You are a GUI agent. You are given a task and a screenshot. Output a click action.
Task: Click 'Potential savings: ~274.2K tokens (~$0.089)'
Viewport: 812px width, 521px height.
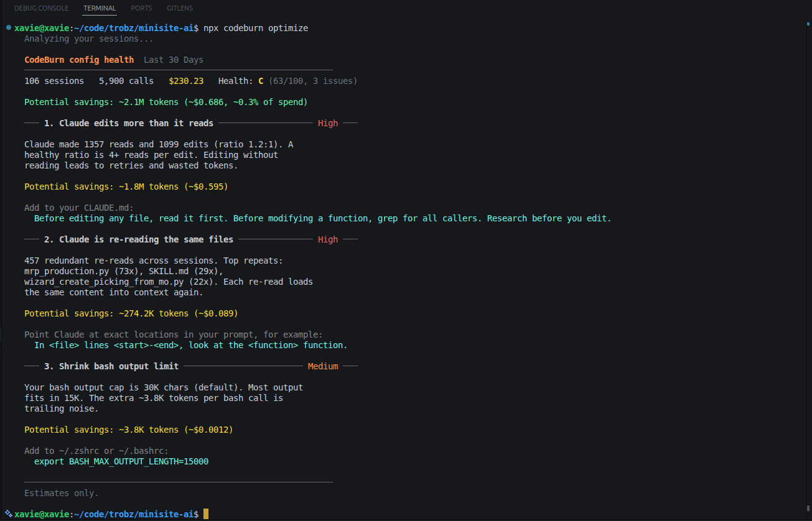(131, 313)
